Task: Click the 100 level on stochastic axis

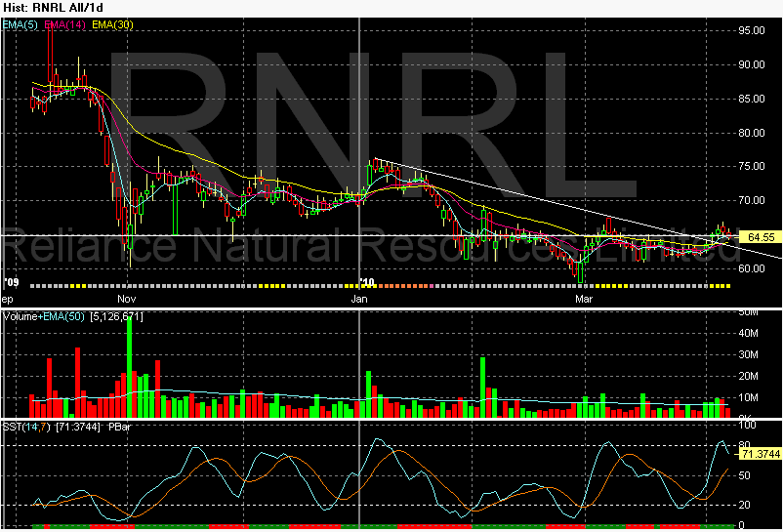Action: point(748,426)
